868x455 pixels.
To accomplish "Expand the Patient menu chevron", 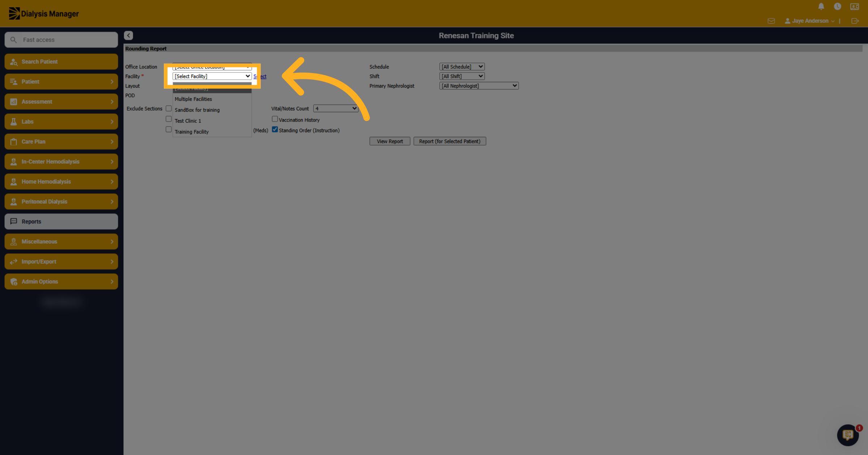I will point(112,82).
